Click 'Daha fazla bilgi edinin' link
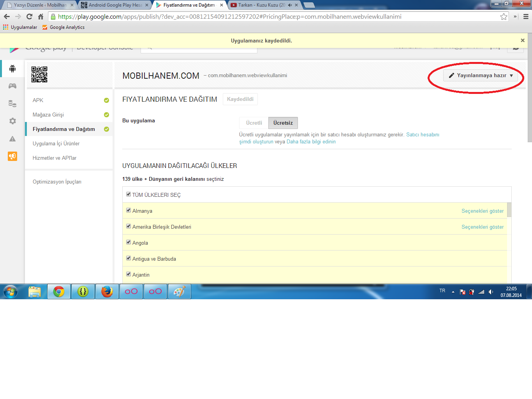Image resolution: width=532 pixels, height=399 pixels. (311, 141)
